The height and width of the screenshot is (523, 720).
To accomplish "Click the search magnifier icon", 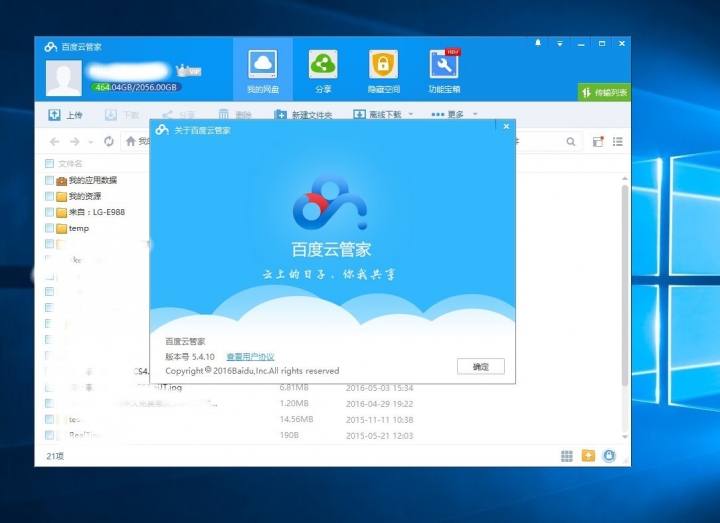I will pos(571,141).
